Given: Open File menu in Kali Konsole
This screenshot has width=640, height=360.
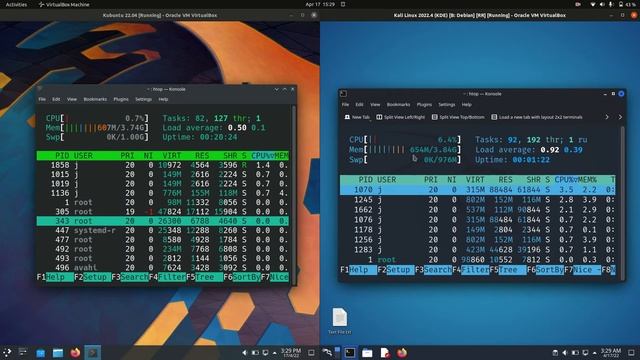Looking at the screenshot, I should [x=345, y=104].
